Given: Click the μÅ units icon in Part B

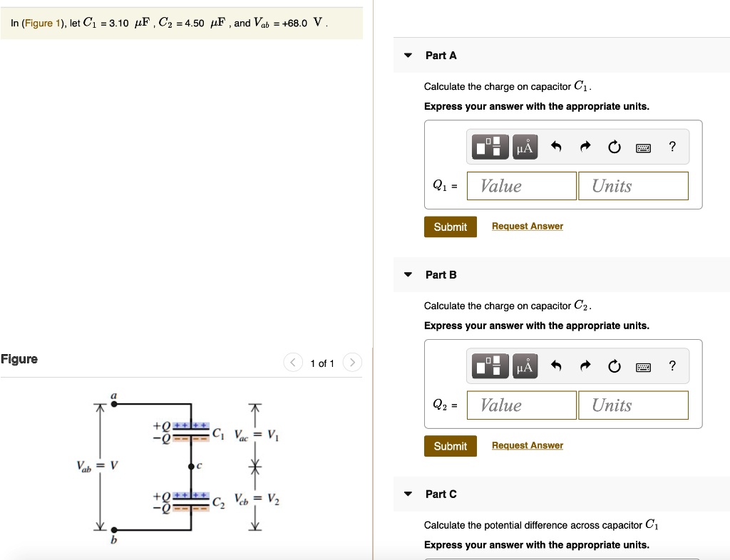Looking at the screenshot, I should coord(525,365).
